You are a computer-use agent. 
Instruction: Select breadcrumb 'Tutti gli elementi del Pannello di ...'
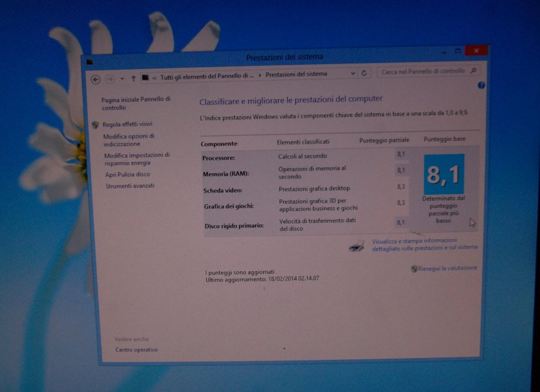207,76
